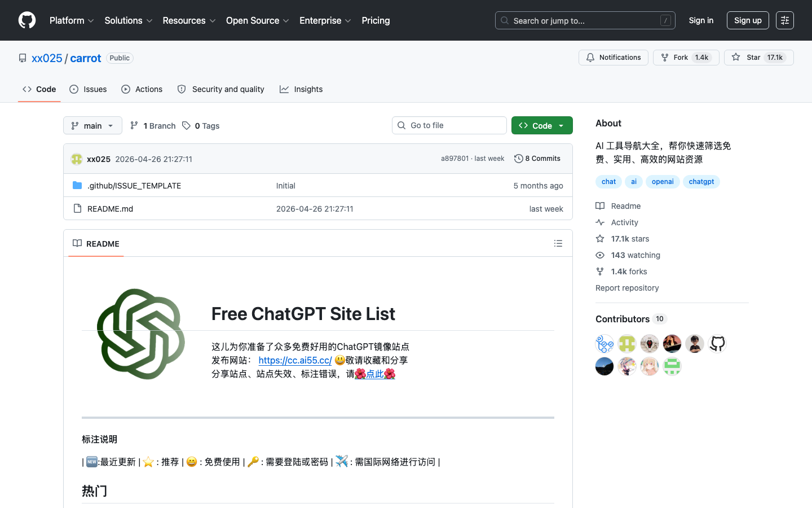
Task: Select the chatgpt topic tag
Action: click(x=701, y=182)
